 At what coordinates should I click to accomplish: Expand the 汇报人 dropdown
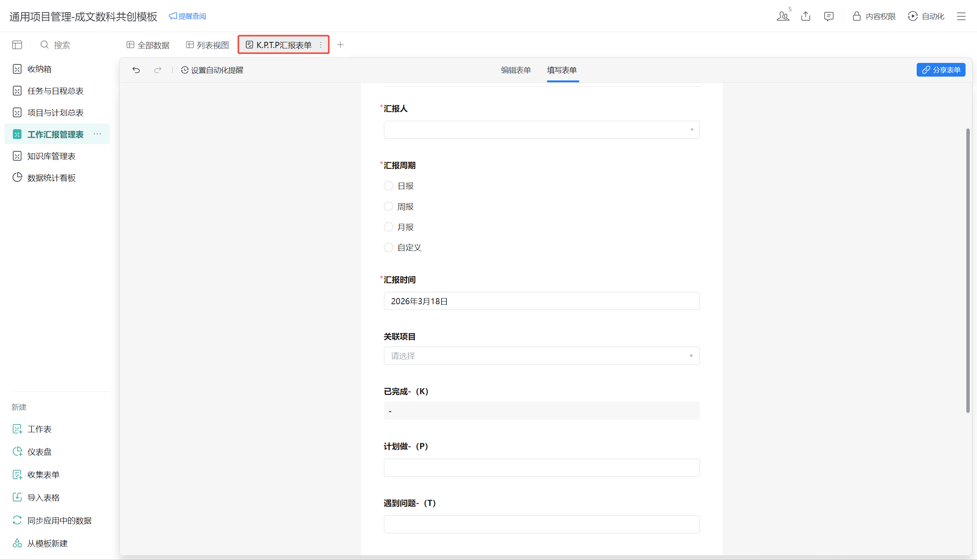click(x=541, y=130)
